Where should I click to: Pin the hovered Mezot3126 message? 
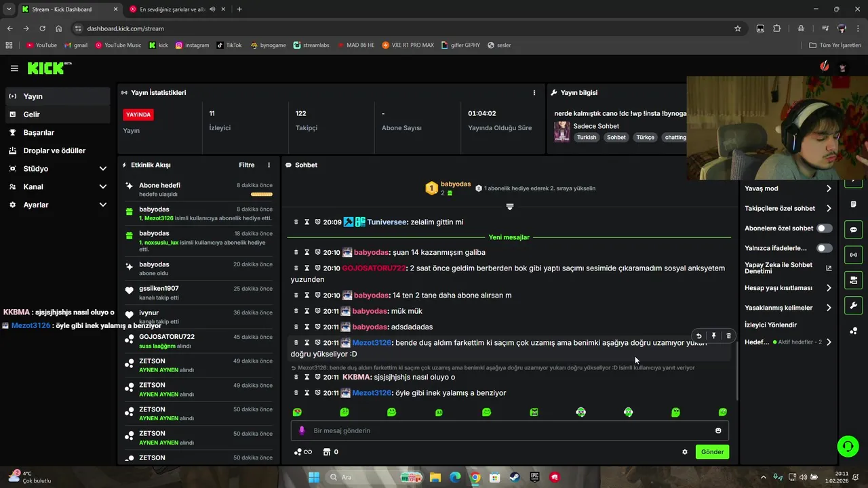coord(713,335)
